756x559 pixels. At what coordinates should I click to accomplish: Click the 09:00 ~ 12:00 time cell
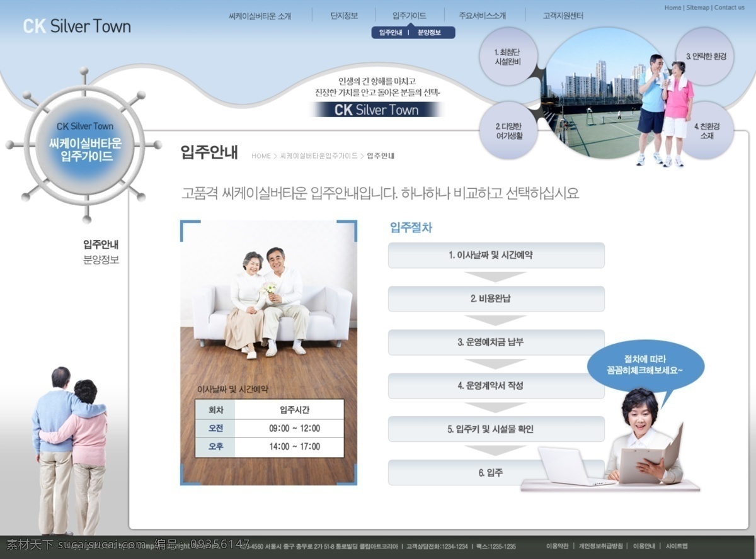290,429
